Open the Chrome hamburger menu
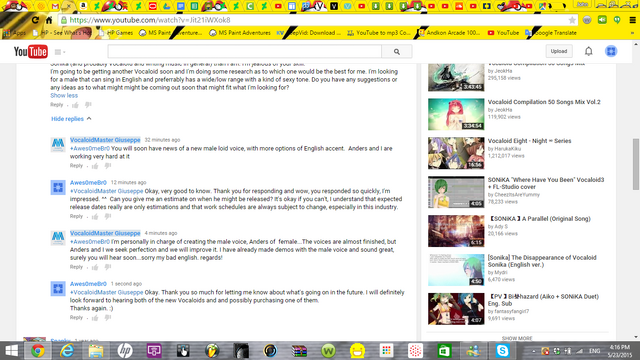The width and height of the screenshot is (640, 360). pyautogui.click(x=633, y=20)
